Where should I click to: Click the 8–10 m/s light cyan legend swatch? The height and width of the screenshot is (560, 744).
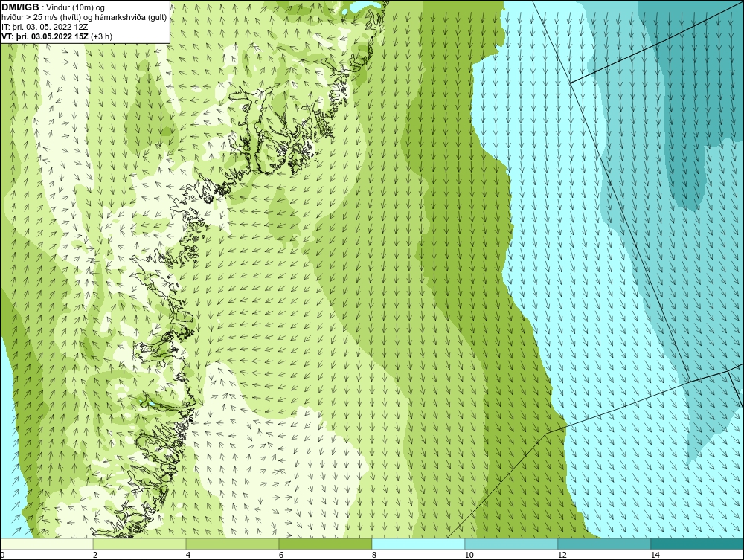(418, 544)
